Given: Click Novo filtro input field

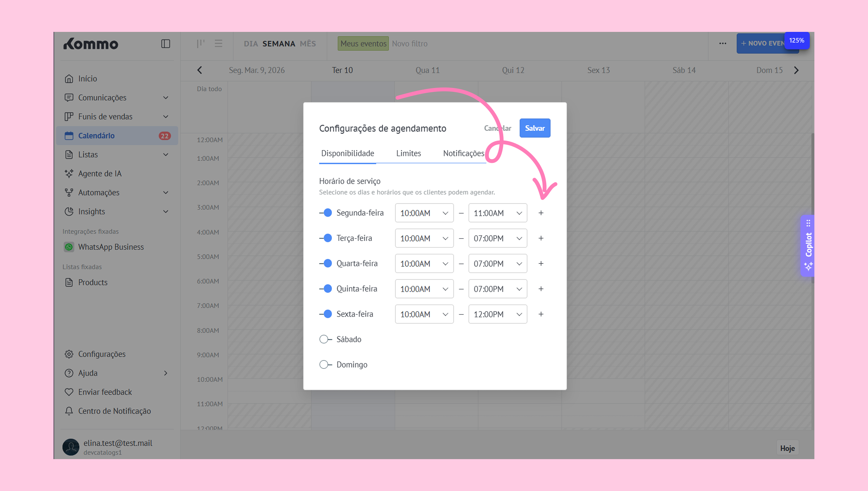Looking at the screenshot, I should coord(410,43).
